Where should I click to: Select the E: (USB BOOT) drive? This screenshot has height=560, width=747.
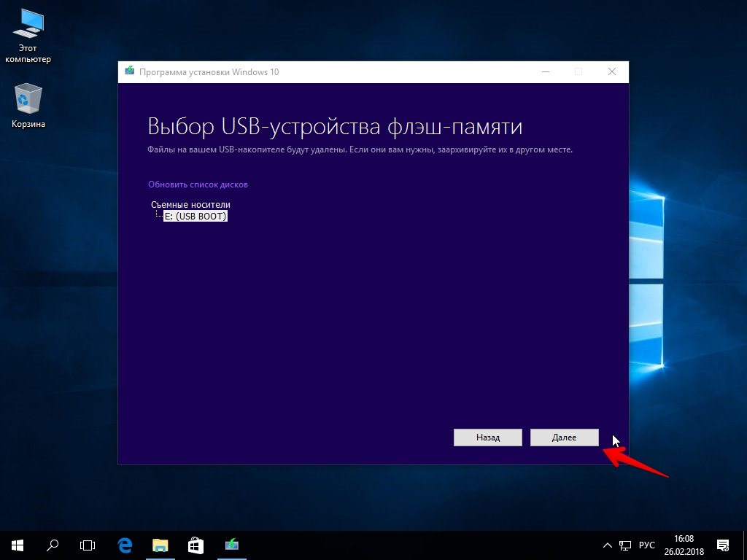click(196, 216)
